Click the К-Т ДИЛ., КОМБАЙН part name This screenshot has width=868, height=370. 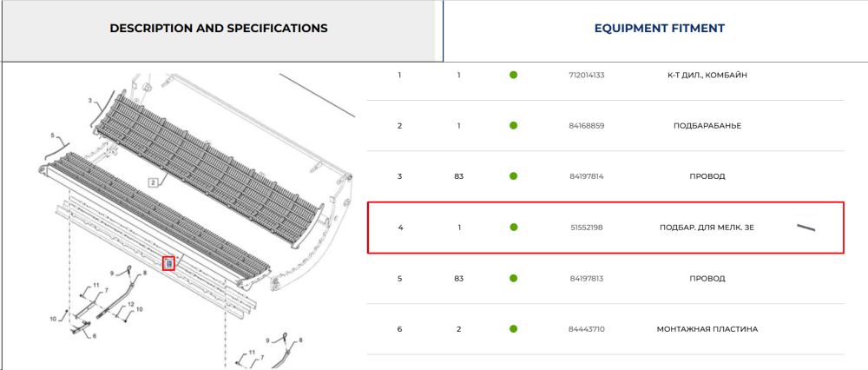click(707, 75)
